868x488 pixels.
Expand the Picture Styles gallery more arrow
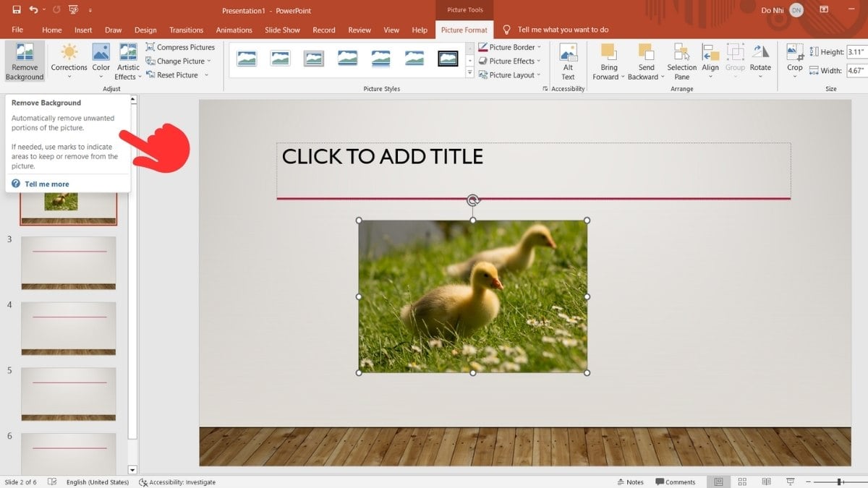pos(469,73)
